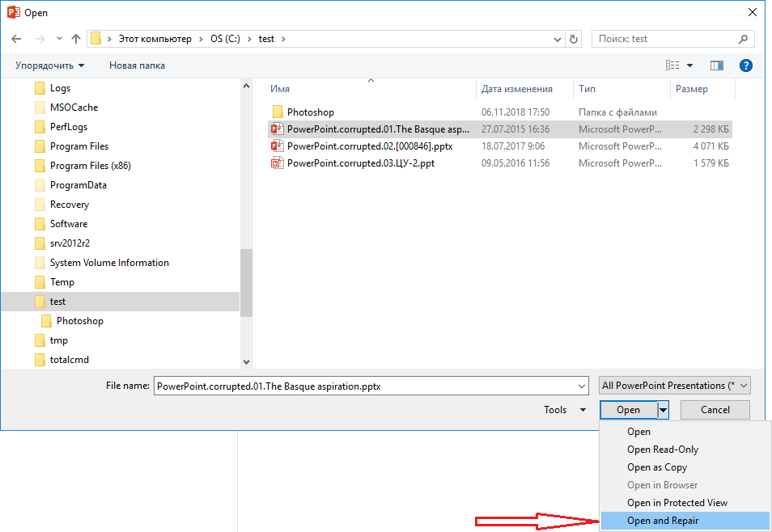Click the Back navigation arrow

coord(16,39)
